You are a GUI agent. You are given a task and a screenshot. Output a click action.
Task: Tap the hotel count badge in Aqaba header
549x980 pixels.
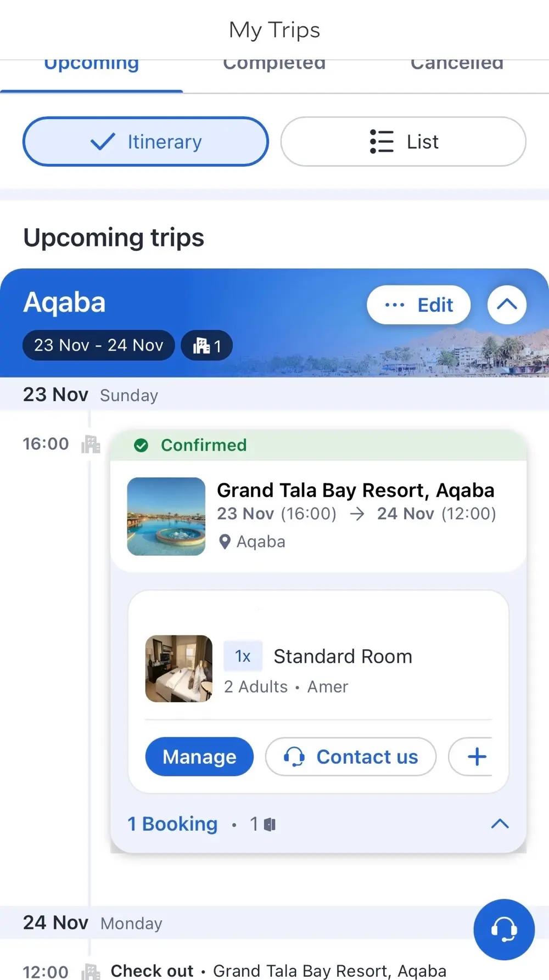[206, 346]
